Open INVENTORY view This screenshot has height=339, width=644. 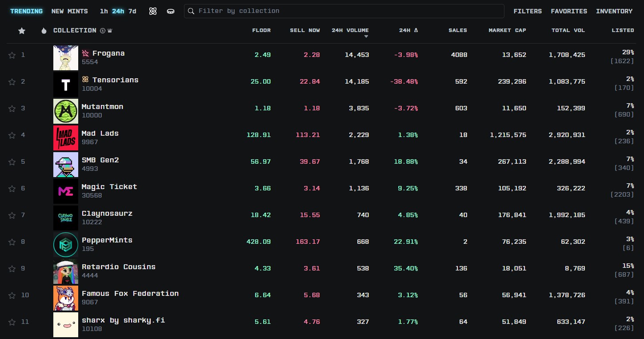point(614,11)
